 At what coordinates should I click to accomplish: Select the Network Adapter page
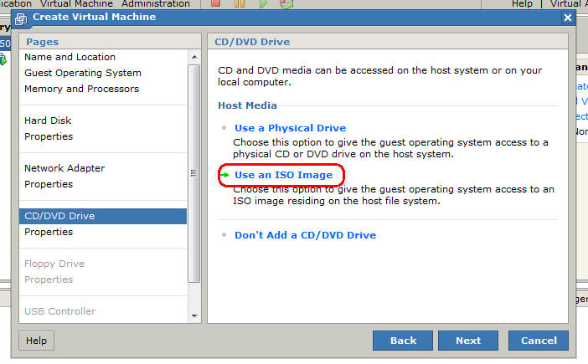point(64,168)
